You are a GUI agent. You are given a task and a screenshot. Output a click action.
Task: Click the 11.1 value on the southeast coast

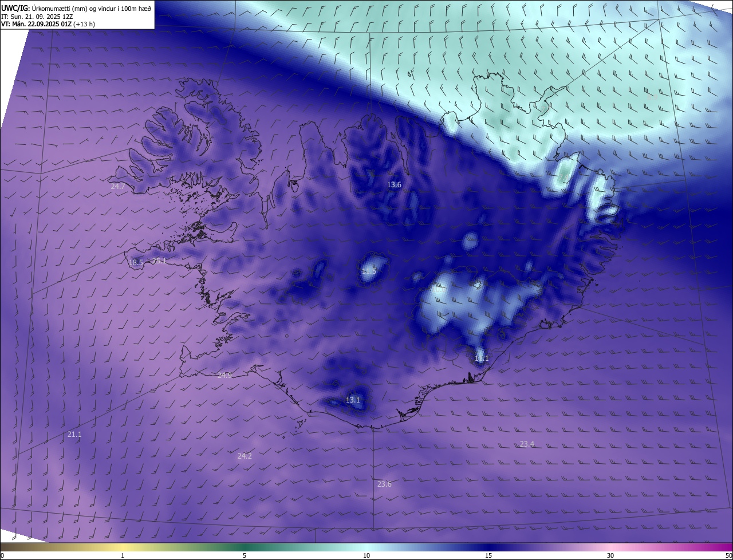tap(482, 358)
